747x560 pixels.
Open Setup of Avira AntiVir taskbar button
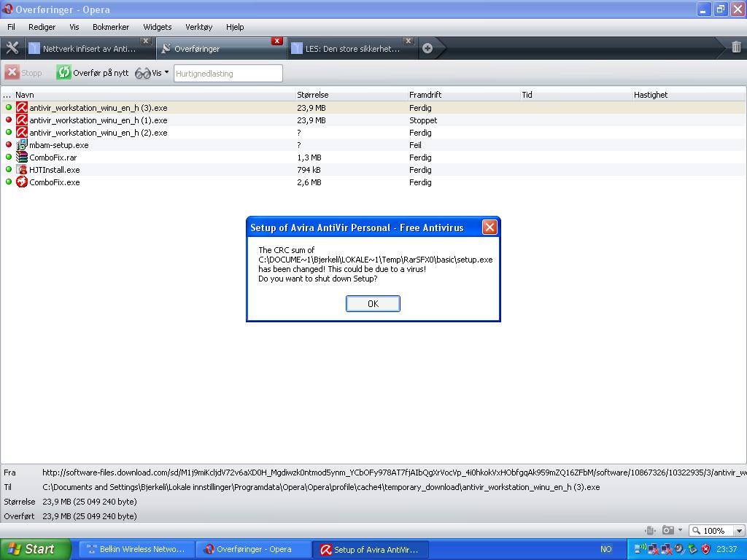click(371, 550)
